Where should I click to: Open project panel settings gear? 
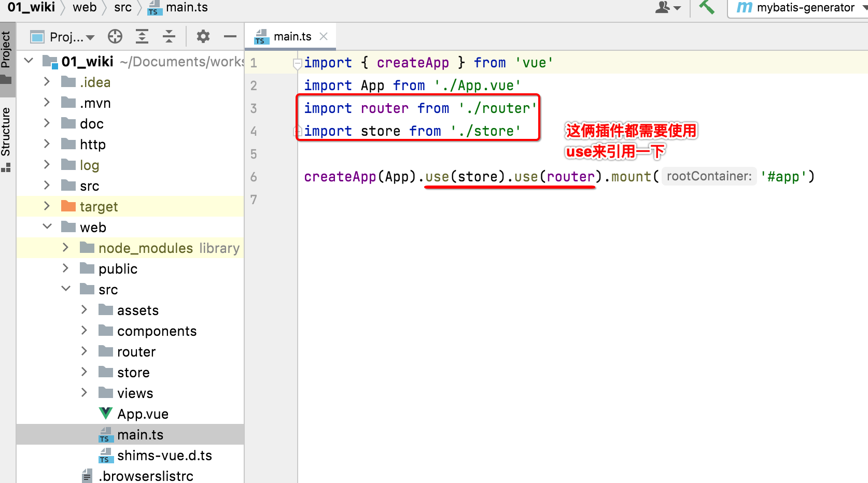[x=203, y=36]
